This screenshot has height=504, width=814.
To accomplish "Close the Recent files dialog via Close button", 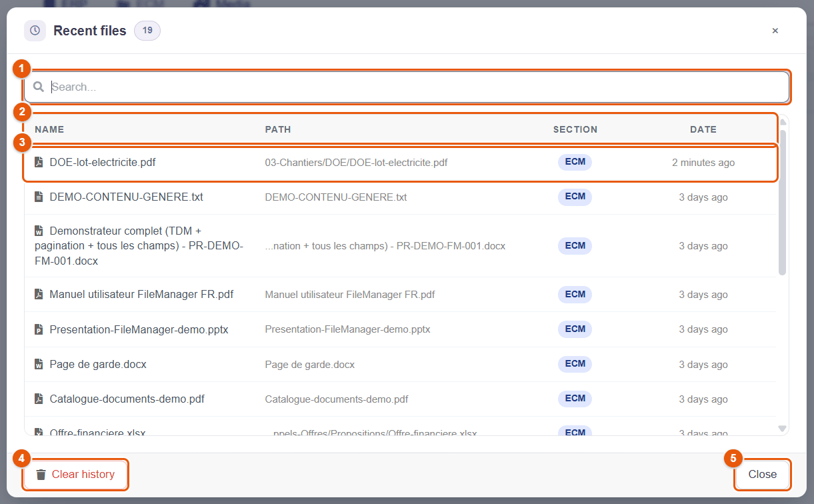I will click(763, 475).
